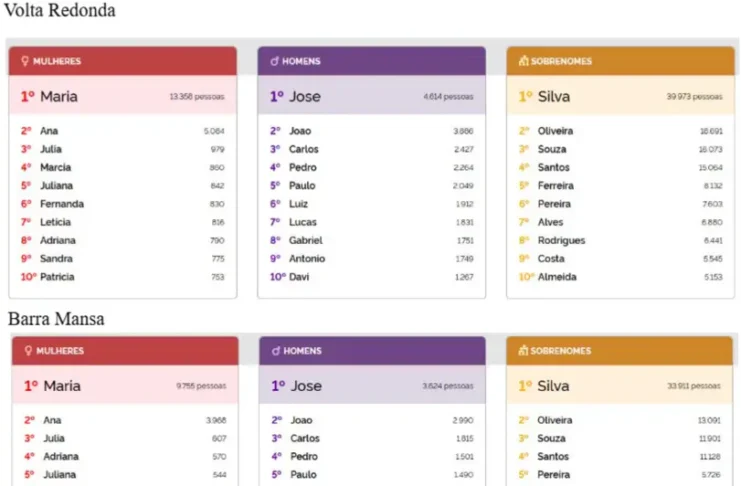Click the family icon in Barra Mansa's Sobrenomes header

523,351
